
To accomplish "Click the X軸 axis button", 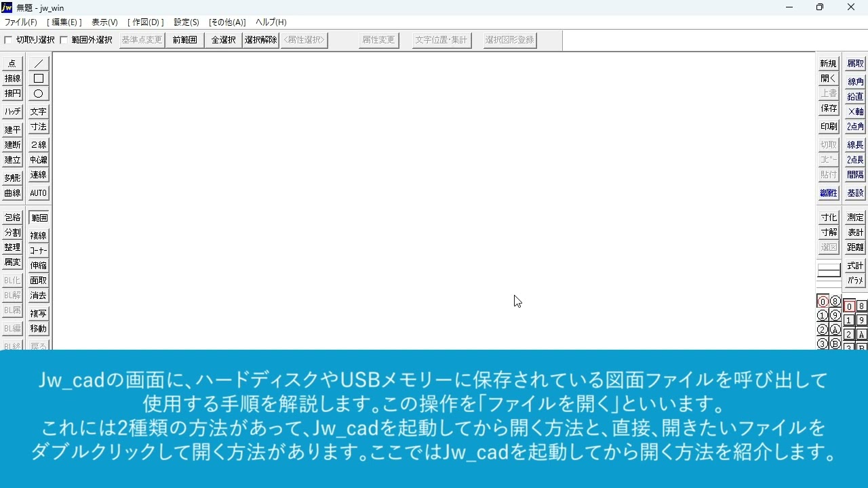I will click(x=856, y=112).
